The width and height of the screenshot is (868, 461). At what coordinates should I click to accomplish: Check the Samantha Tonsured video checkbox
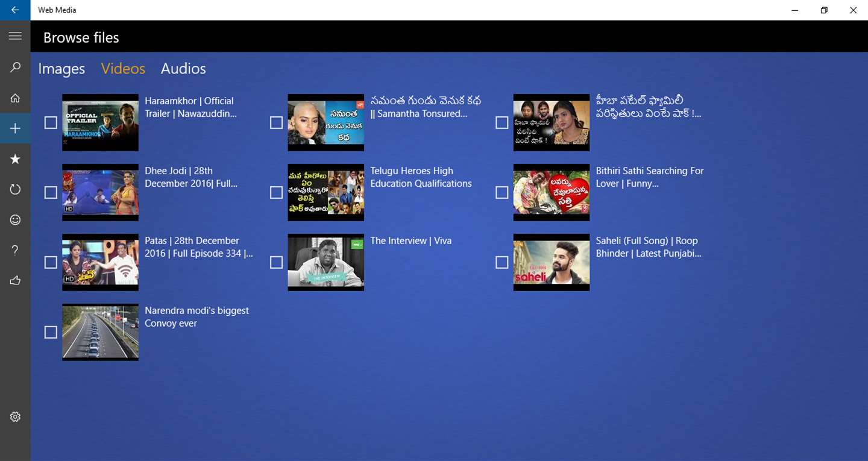coord(276,122)
